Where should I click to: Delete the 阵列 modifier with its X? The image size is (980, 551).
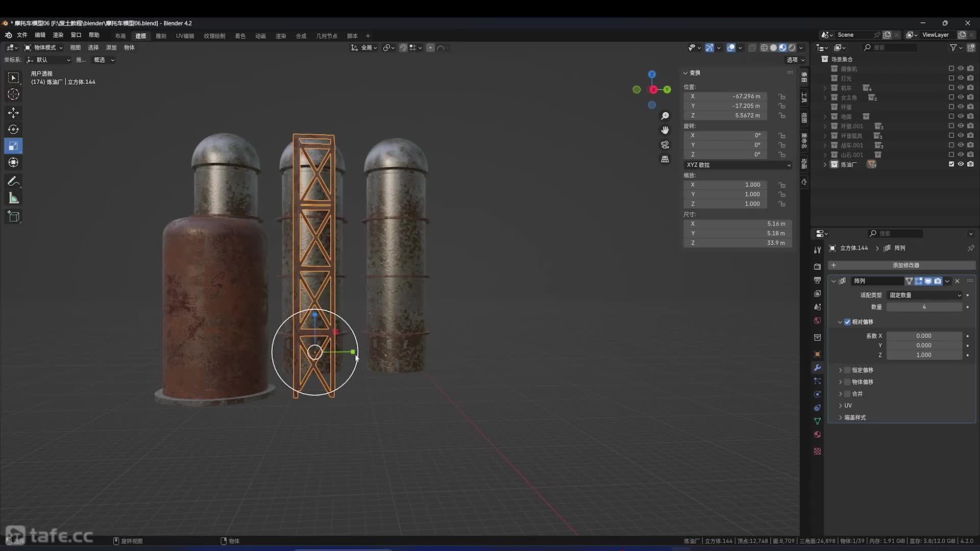click(x=957, y=281)
